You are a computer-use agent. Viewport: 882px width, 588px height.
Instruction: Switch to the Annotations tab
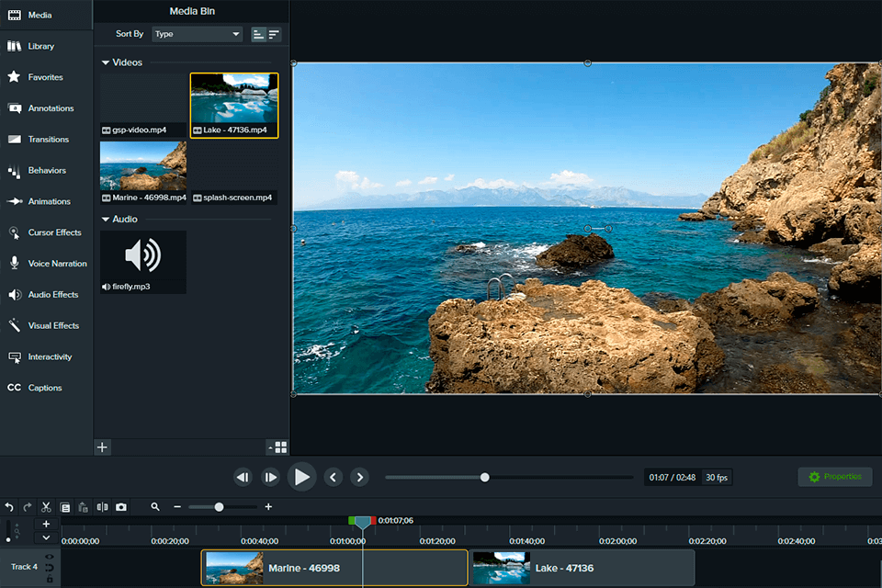click(50, 108)
